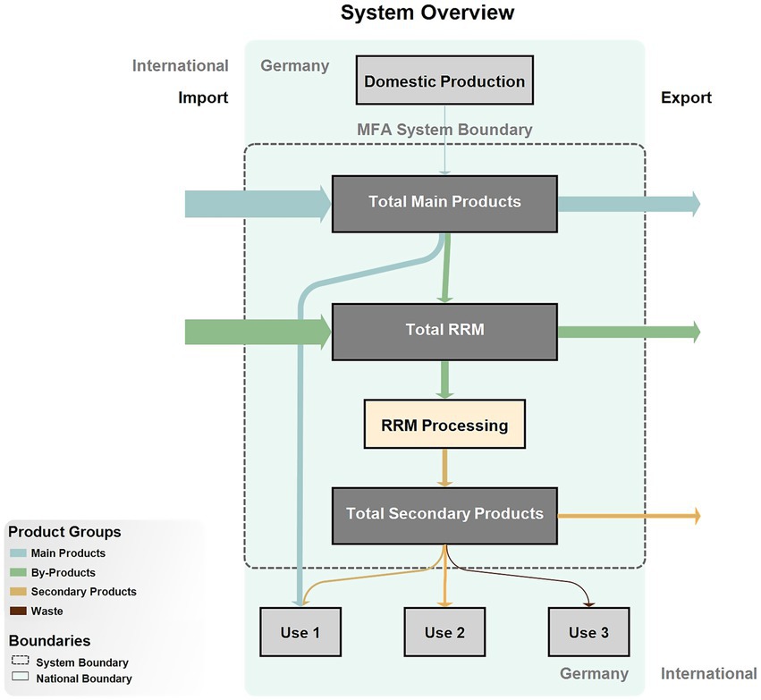This screenshot has height=700, width=761.
Task: Click the green RRM import arrow
Action: [x=255, y=333]
